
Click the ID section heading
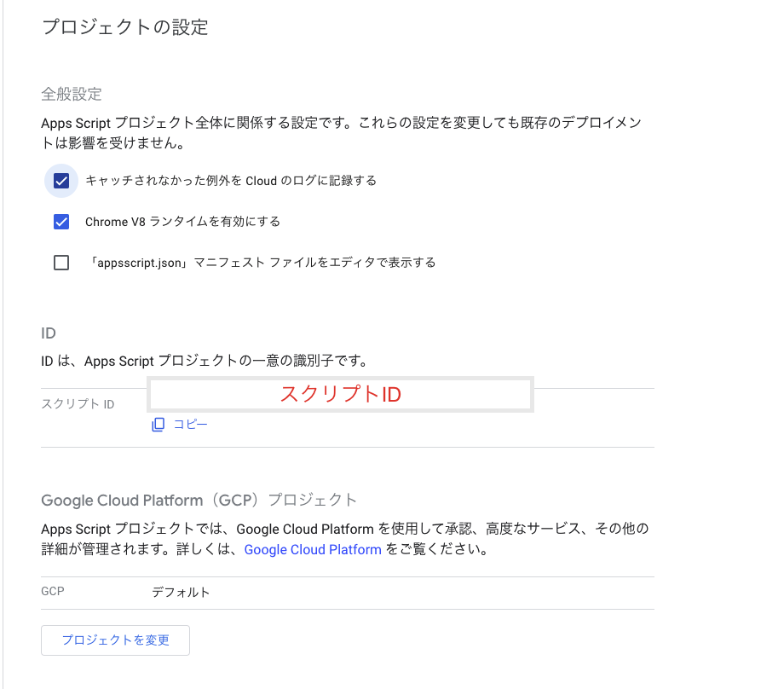pos(49,333)
